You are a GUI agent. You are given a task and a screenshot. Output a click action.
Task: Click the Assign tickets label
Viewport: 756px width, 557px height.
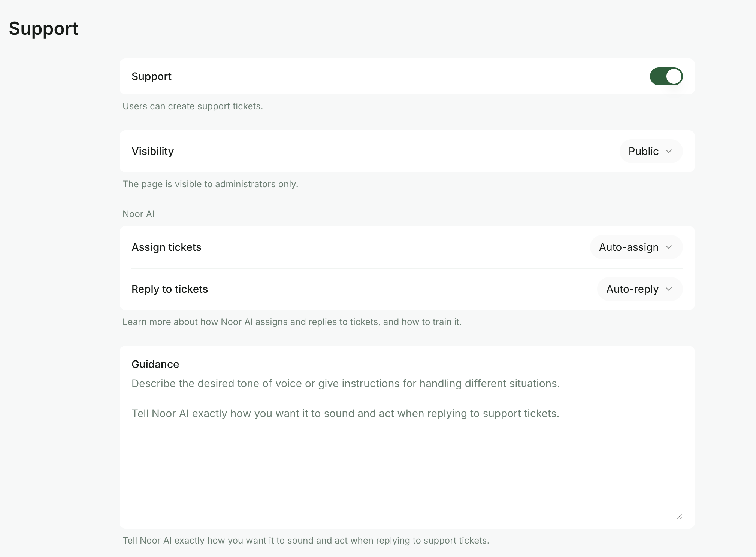pyautogui.click(x=166, y=247)
